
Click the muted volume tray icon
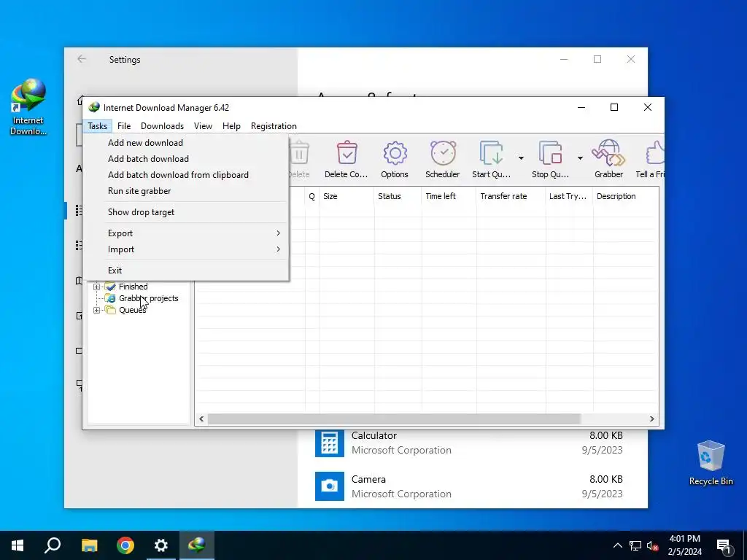(x=653, y=545)
